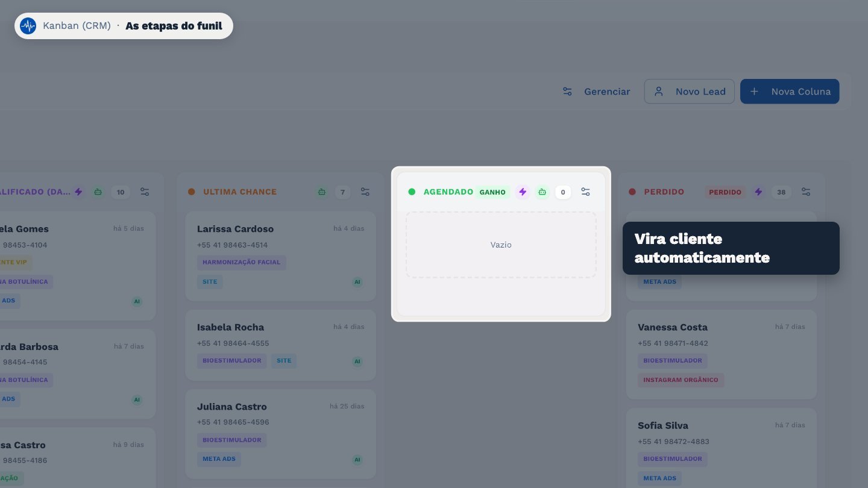The image size is (868, 488).
Task: Open settings icon next to count 10
Action: [x=145, y=192]
